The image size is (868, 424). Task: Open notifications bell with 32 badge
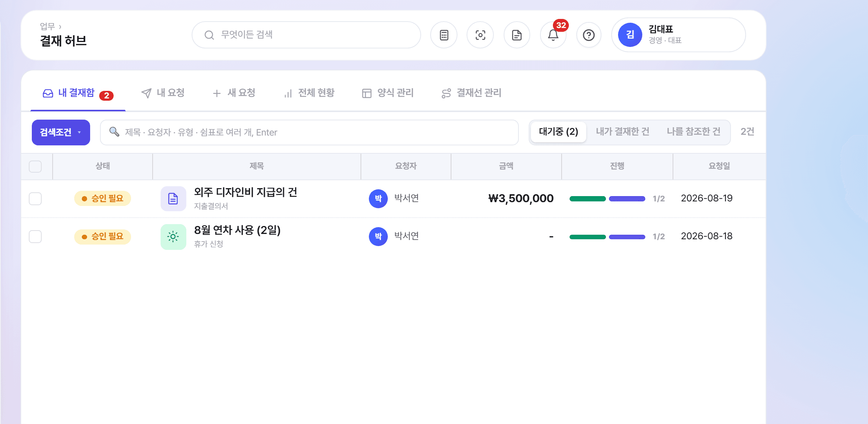(553, 35)
